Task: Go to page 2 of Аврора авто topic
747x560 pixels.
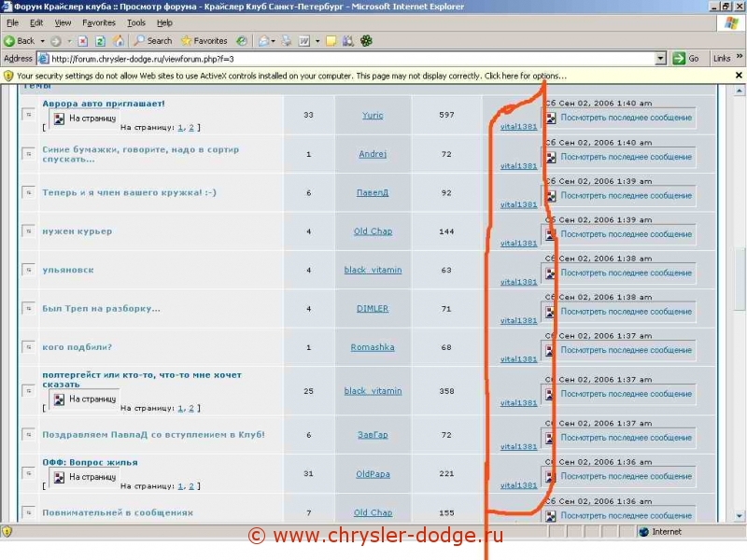Action: click(191, 127)
